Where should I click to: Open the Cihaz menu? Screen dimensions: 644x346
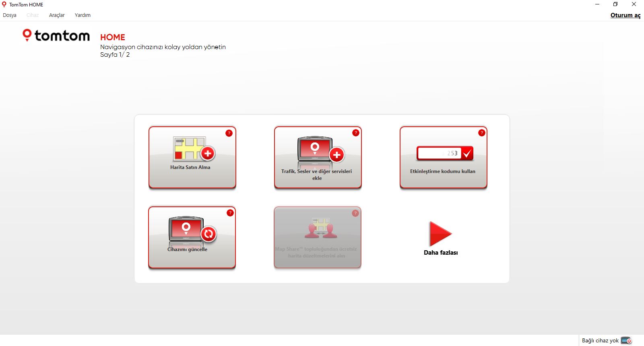tap(33, 15)
